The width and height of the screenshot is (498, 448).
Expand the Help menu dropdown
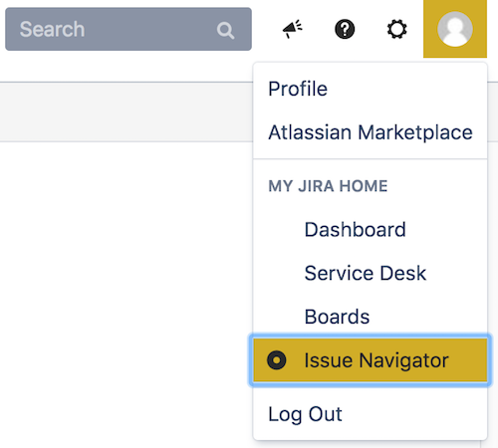[345, 29]
